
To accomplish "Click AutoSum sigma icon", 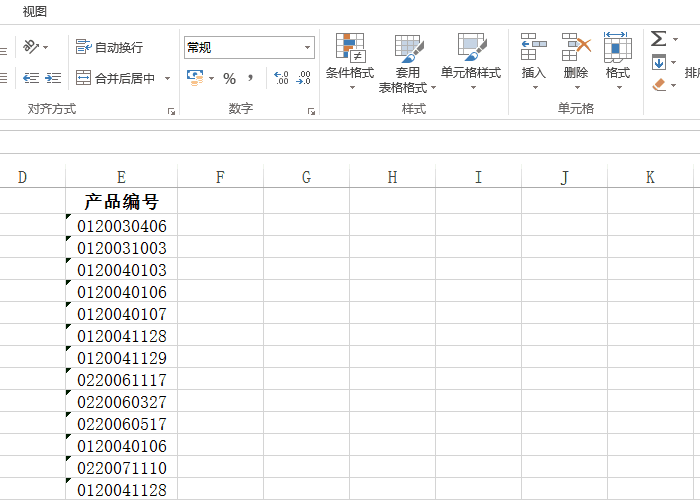I will pos(658,38).
